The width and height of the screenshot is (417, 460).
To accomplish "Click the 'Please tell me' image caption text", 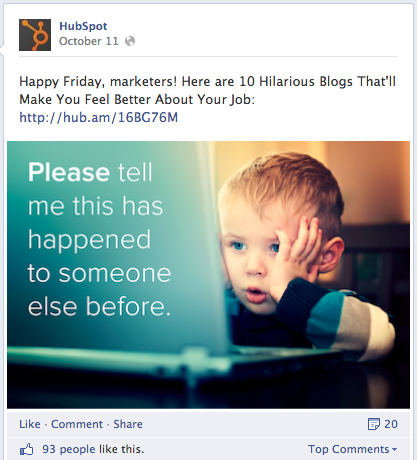I will click(99, 239).
